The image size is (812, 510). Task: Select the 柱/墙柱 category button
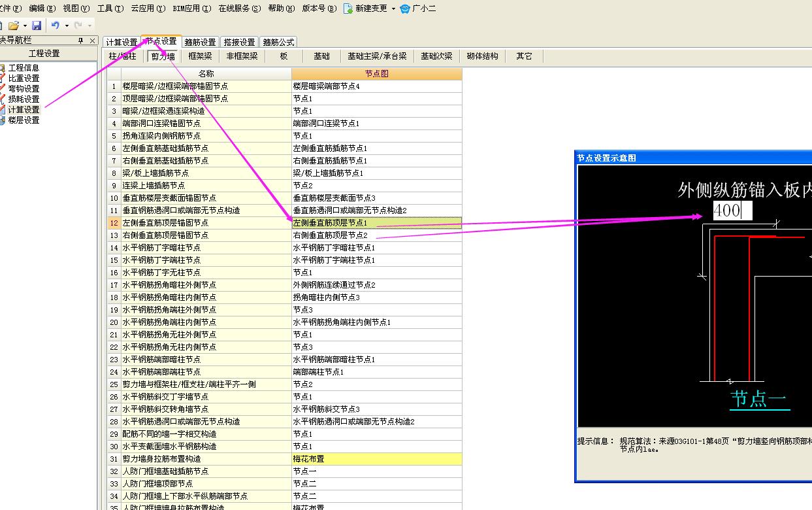tap(123, 56)
